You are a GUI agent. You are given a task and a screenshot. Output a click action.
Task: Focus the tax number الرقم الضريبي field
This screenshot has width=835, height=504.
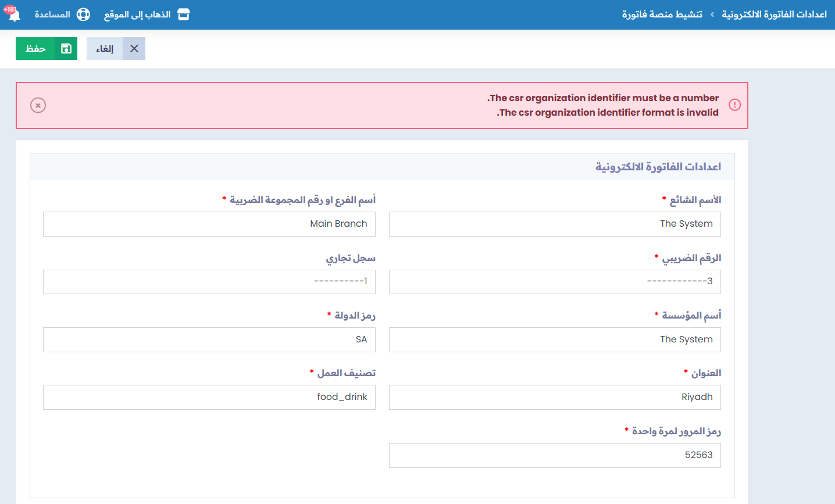point(555,281)
